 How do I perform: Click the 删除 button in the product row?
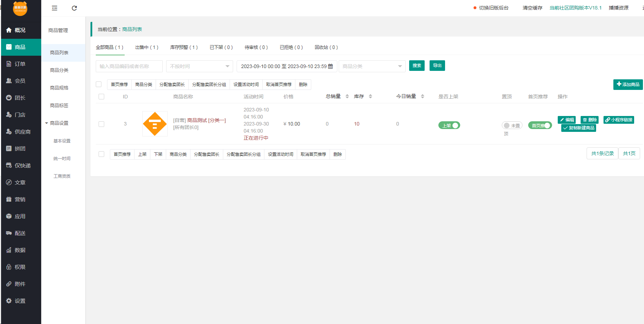(590, 120)
